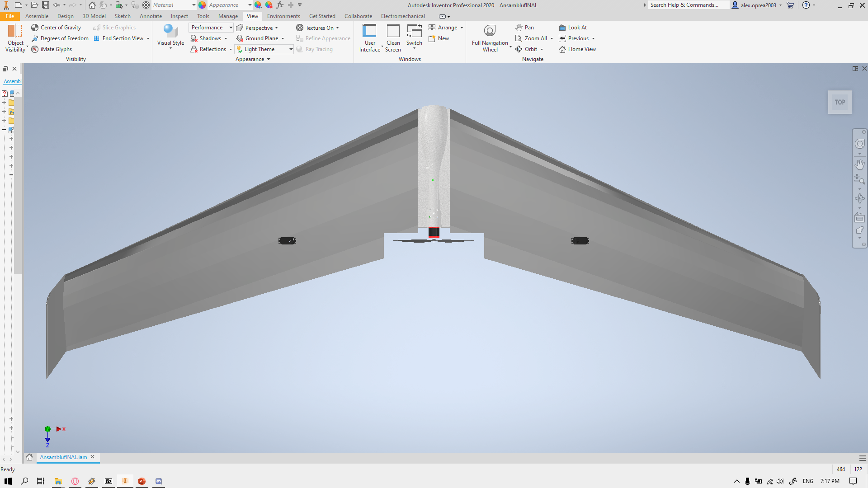Click the Look At tool
The image size is (868, 488).
(573, 28)
